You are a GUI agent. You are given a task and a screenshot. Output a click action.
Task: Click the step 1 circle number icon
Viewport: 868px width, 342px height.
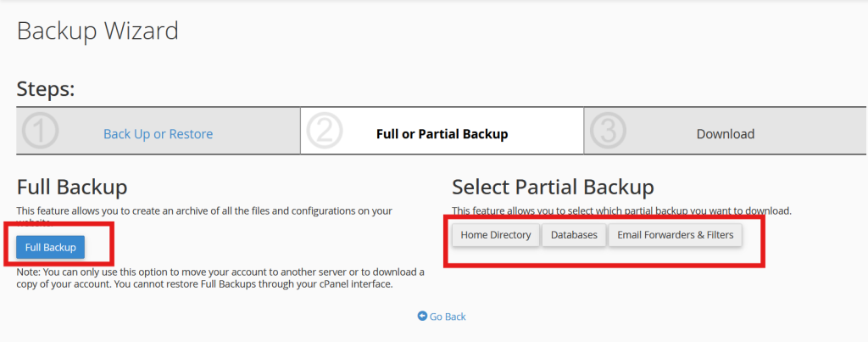click(40, 131)
